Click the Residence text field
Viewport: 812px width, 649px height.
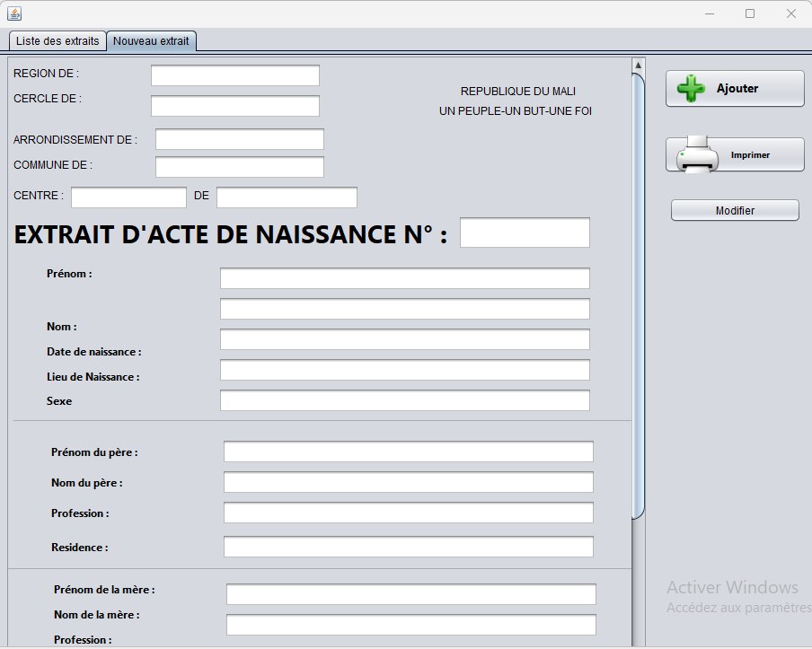pyautogui.click(x=408, y=547)
